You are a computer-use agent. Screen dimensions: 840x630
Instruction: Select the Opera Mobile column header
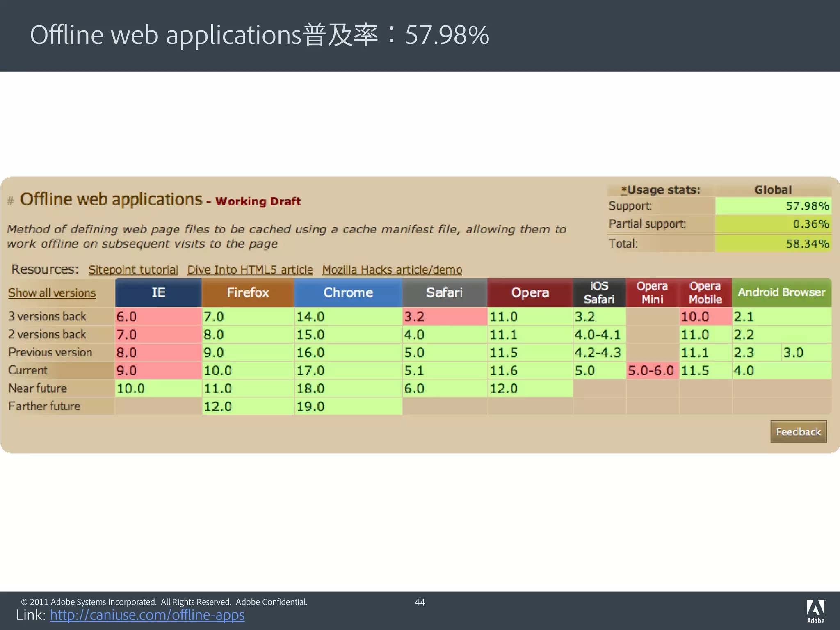tap(705, 292)
